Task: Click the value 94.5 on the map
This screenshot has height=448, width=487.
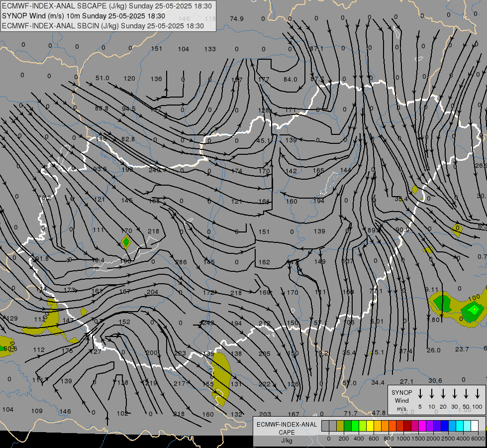Action: [128, 109]
